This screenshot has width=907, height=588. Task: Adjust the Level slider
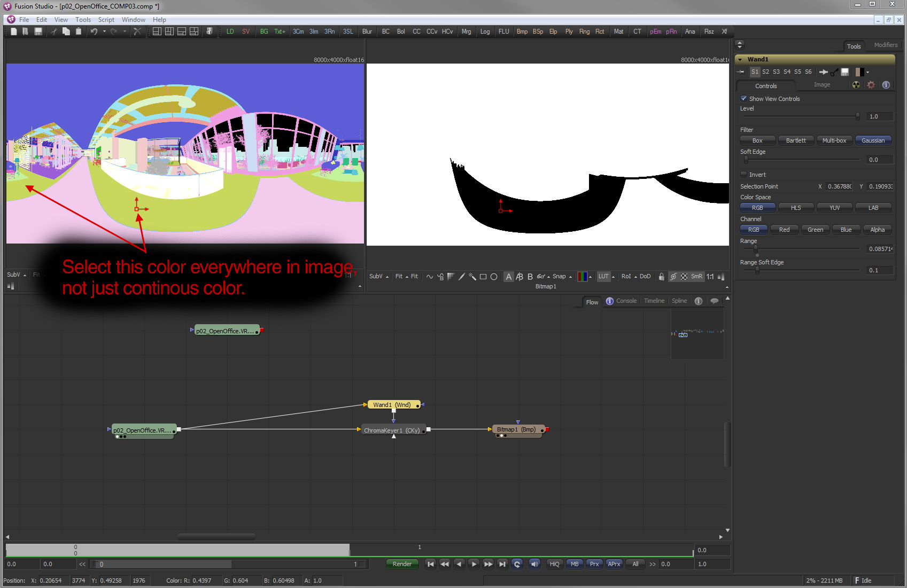pos(858,116)
